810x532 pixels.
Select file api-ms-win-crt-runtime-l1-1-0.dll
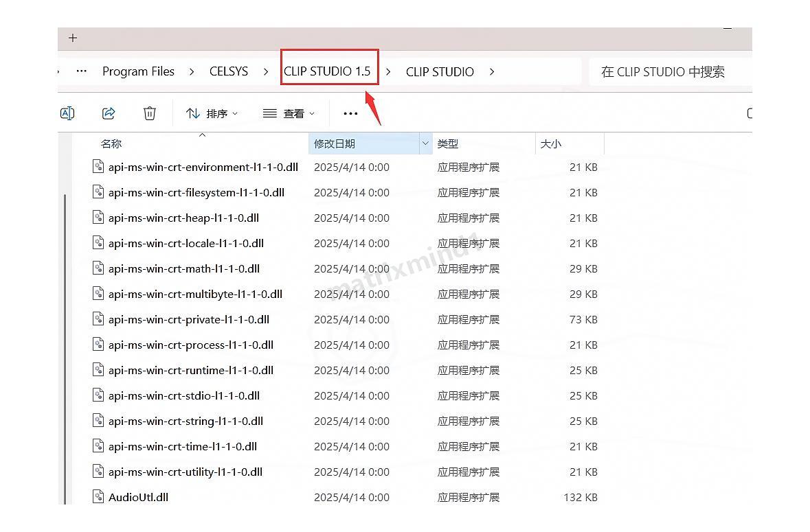click(x=190, y=371)
